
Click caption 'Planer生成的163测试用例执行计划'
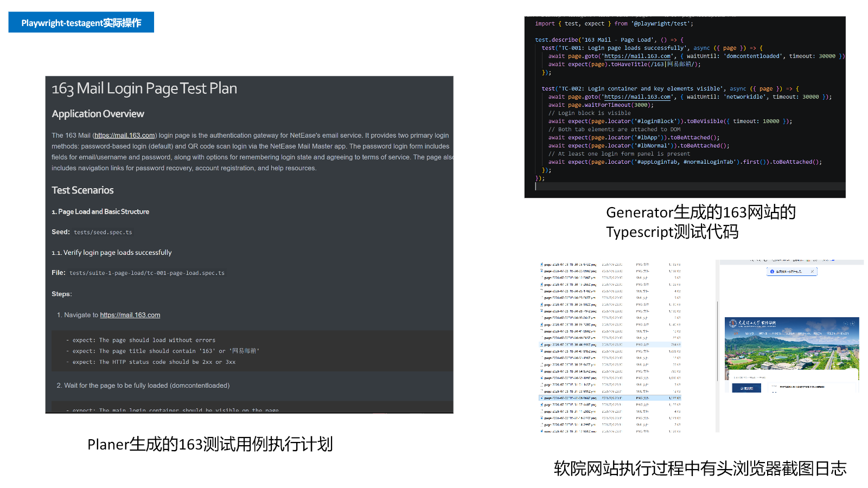pos(210,445)
